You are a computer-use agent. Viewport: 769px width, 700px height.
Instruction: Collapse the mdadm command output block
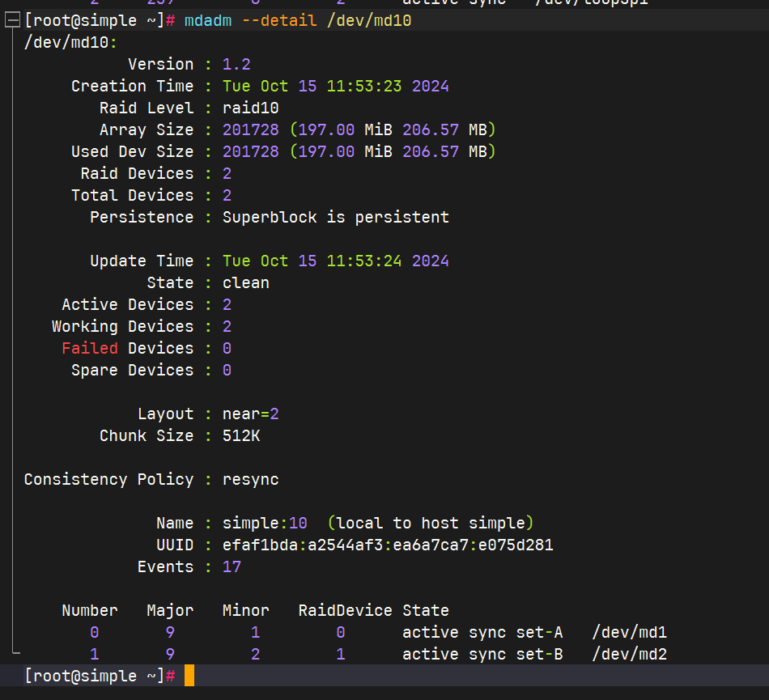[x=12, y=21]
